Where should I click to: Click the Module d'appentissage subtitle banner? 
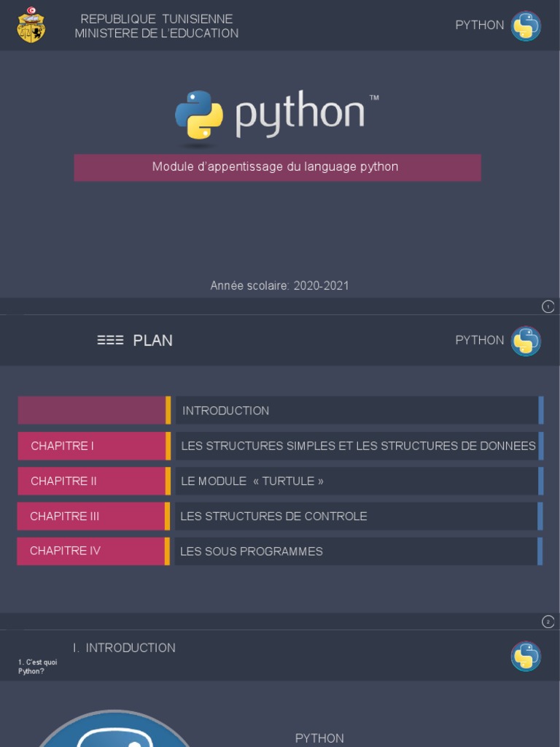277,167
